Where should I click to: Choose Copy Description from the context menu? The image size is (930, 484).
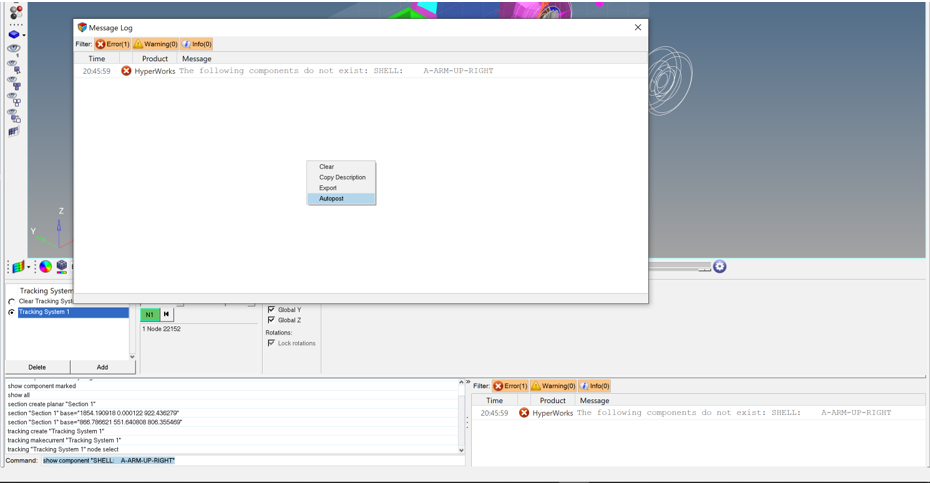[341, 177]
